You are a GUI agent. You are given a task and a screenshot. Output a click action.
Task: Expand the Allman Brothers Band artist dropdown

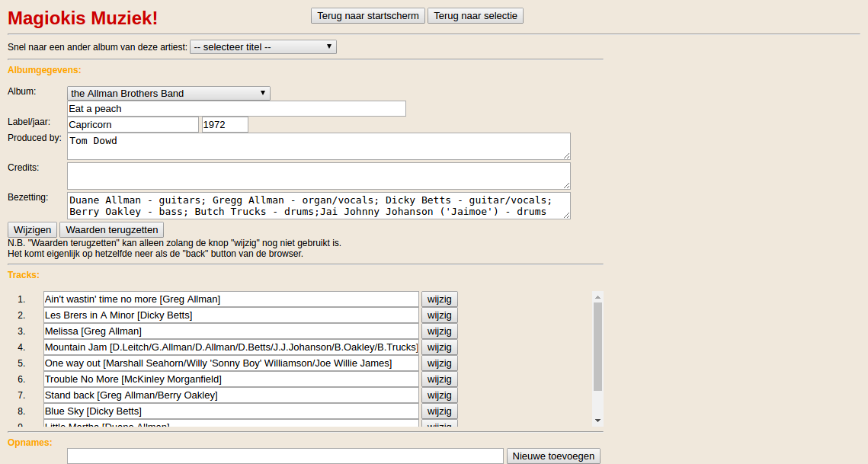coord(168,94)
